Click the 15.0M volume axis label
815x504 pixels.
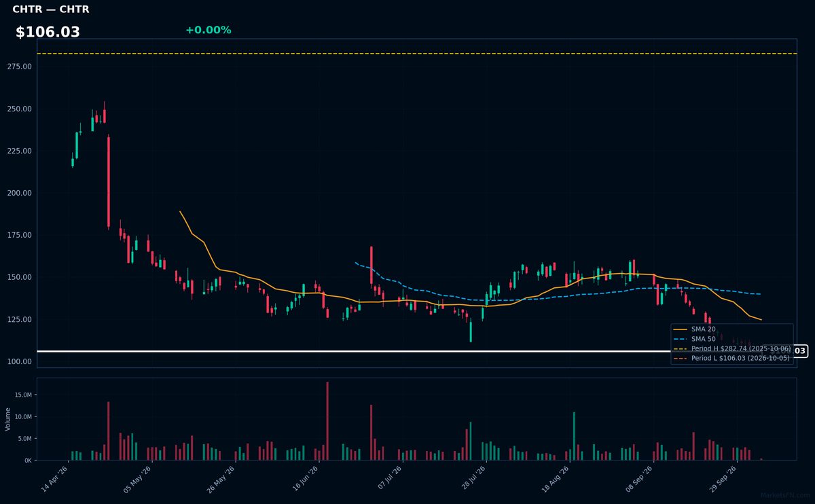[23, 395]
